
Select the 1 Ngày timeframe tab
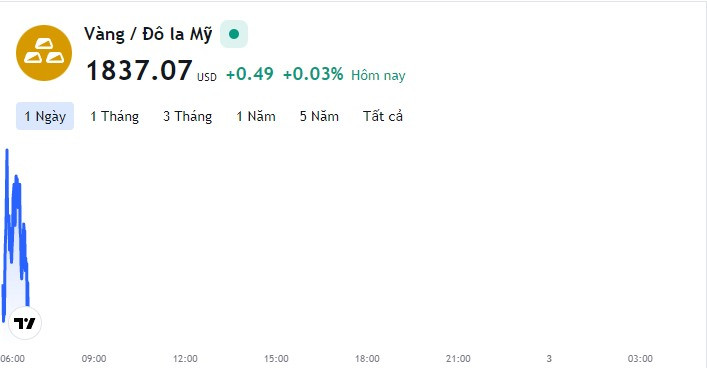pyautogui.click(x=45, y=116)
